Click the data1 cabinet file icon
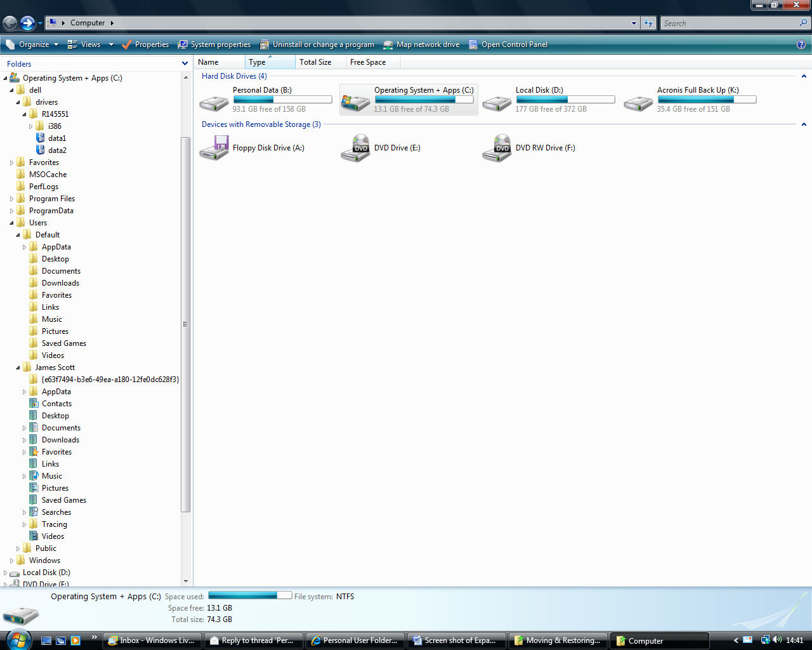 point(41,138)
